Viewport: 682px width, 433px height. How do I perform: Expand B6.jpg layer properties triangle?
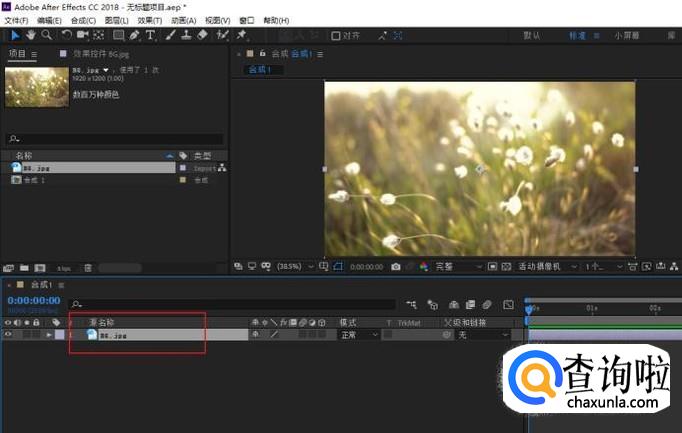click(49, 335)
